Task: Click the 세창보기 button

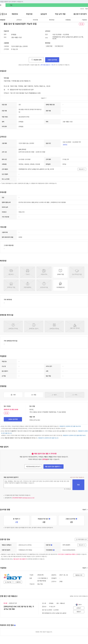Action: pyautogui.click(x=79, y=612)
